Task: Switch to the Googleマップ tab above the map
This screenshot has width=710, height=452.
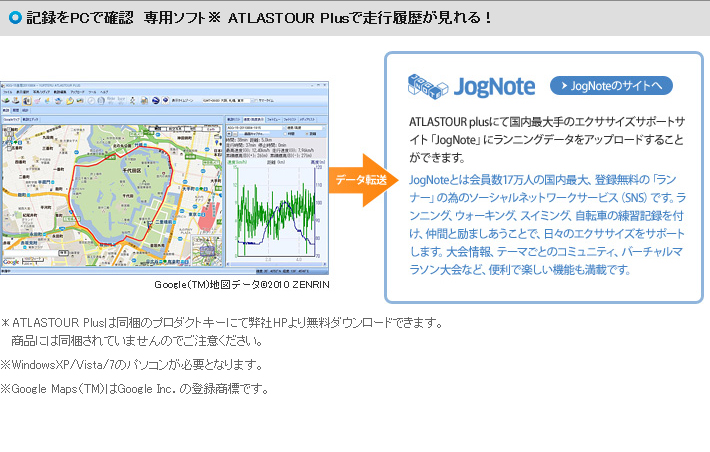Action: pyautogui.click(x=11, y=120)
